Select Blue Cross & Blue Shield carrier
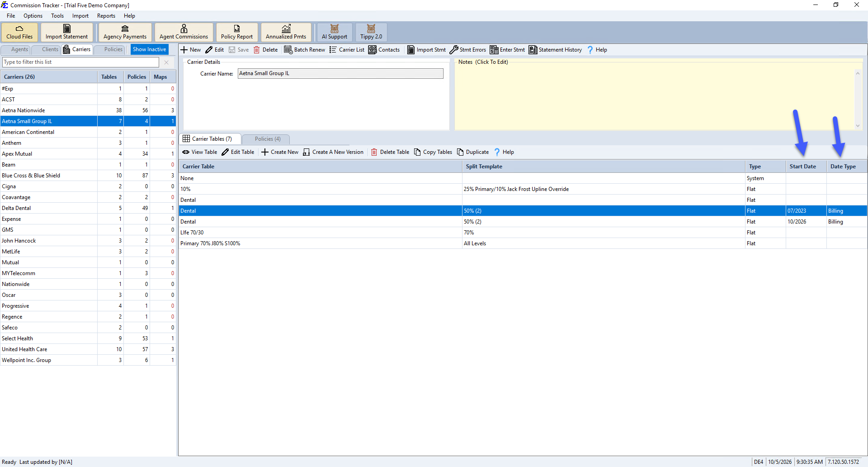Screen dimensions: 868x467 [88, 176]
